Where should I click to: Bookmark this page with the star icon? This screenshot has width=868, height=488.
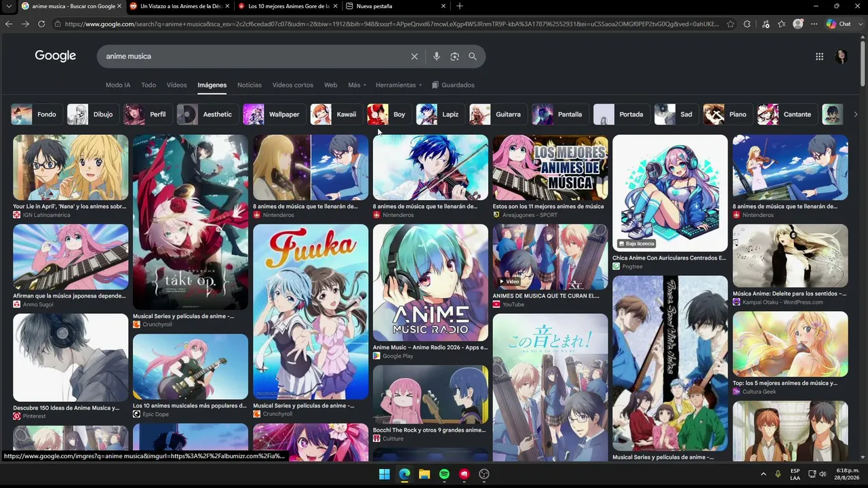coord(730,24)
